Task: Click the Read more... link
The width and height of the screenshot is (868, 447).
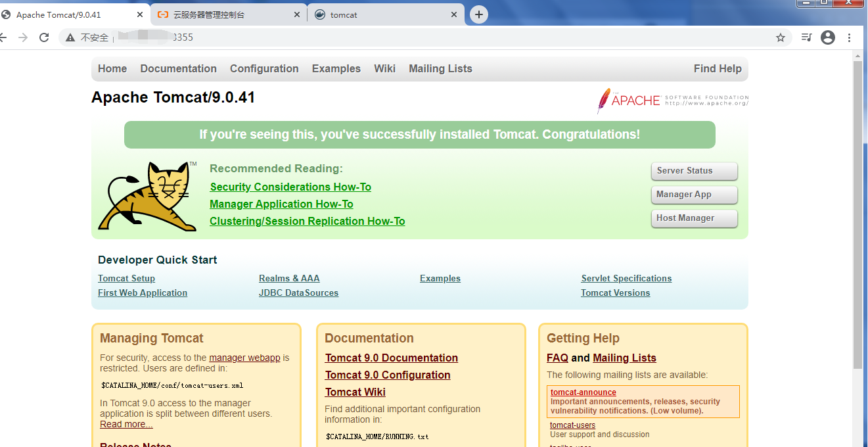Action: coord(126,424)
